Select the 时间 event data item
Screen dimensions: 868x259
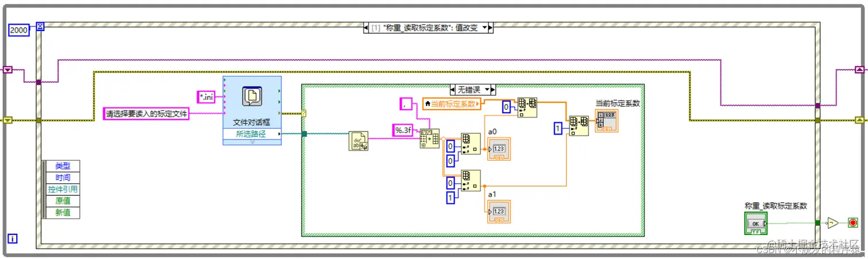[63, 177]
